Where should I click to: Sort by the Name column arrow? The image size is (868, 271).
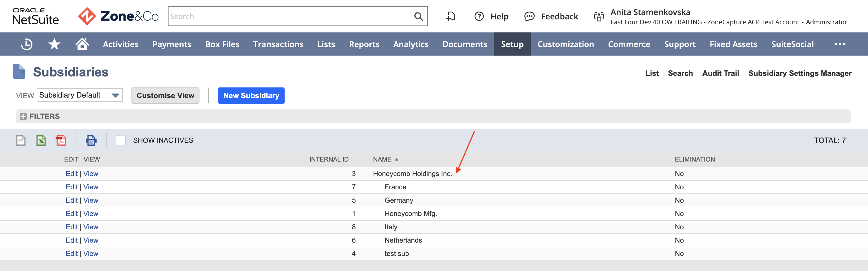coord(397,159)
